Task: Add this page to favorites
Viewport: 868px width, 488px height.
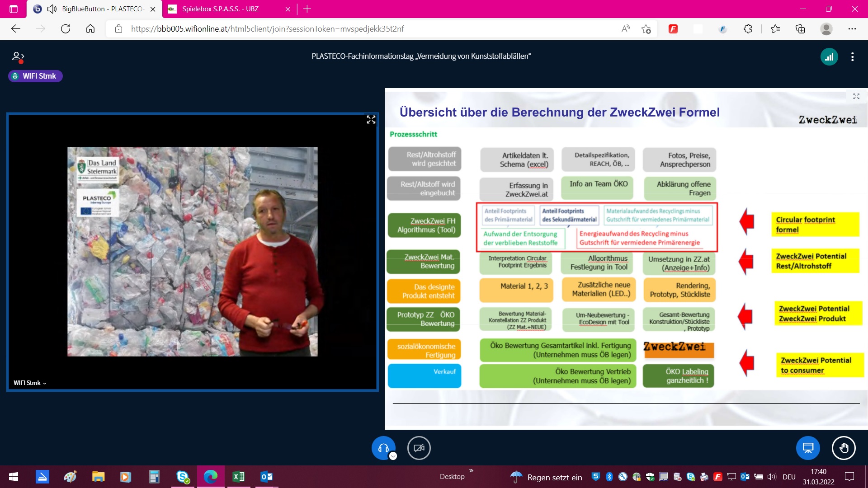Action: tap(646, 29)
